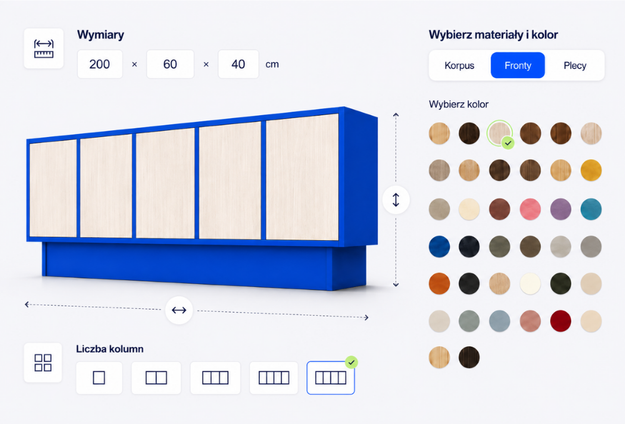Select the five-column layout option with checkmark
The height and width of the screenshot is (424, 625).
330,378
